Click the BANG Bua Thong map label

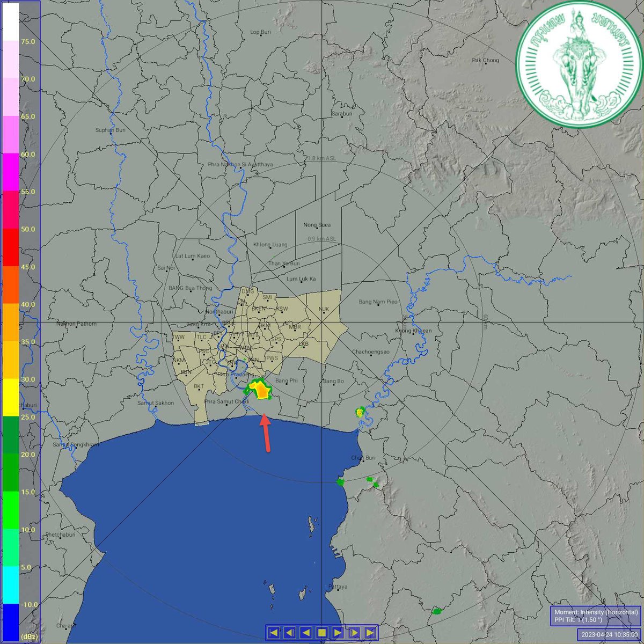(191, 288)
